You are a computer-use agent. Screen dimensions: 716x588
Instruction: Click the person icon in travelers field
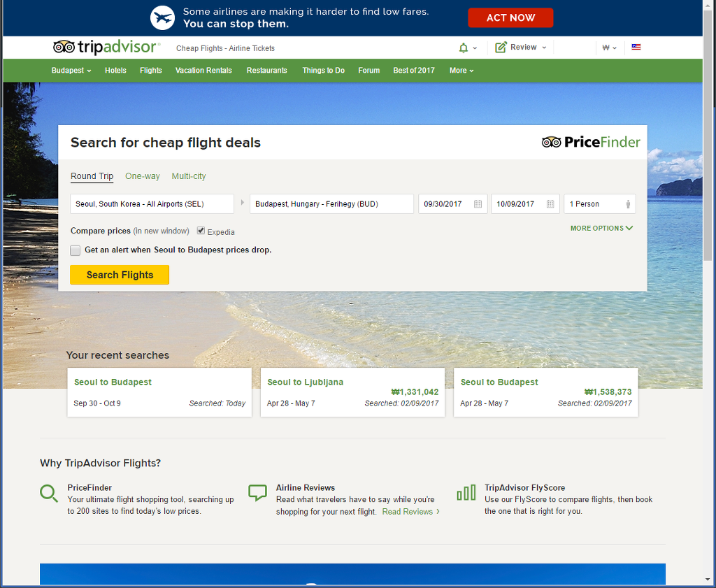(629, 204)
